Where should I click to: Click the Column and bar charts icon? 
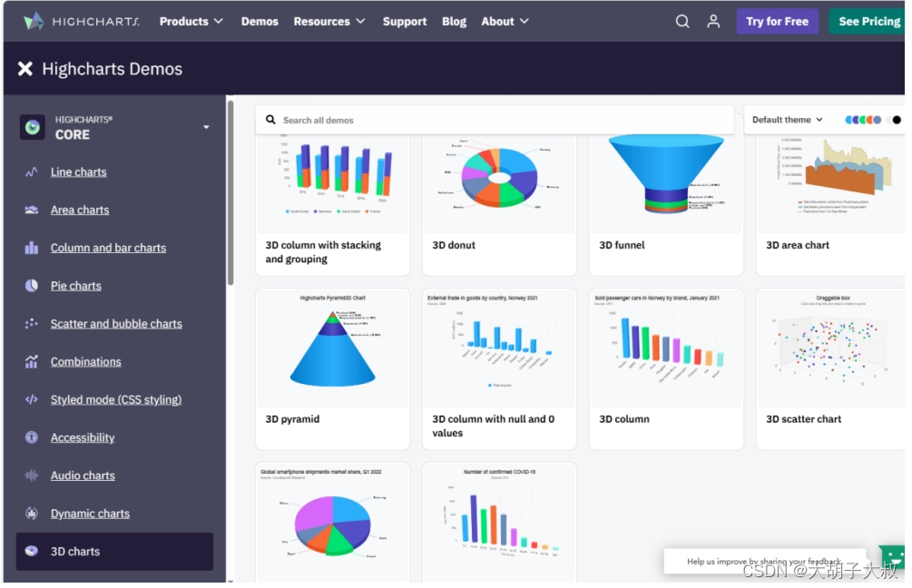click(32, 248)
